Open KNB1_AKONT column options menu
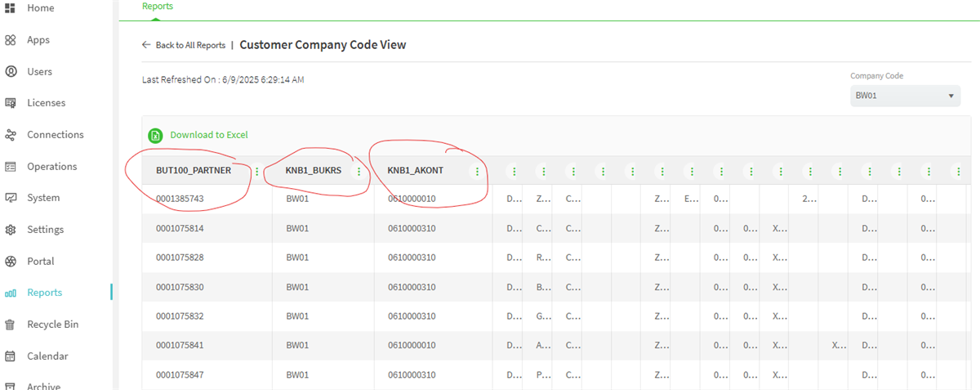The width and height of the screenshot is (980, 390). [477, 171]
